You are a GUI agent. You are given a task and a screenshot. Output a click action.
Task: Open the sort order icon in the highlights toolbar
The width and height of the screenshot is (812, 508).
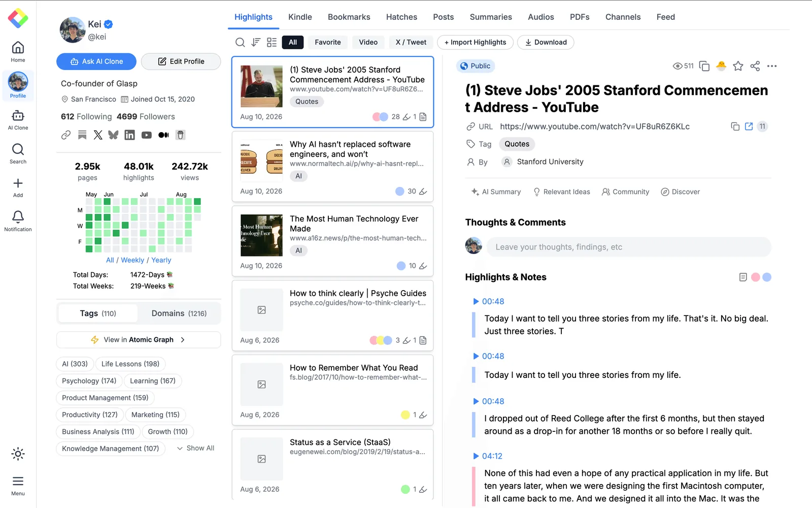pyautogui.click(x=256, y=42)
